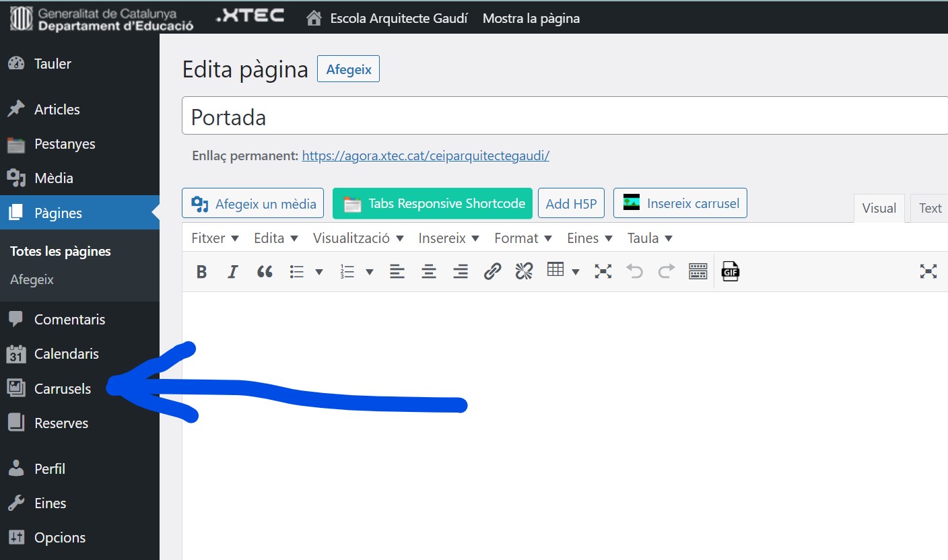Image resolution: width=948 pixels, height=560 pixels.
Task: Open the bulleted list style dropdown arrow
Action: click(x=319, y=273)
